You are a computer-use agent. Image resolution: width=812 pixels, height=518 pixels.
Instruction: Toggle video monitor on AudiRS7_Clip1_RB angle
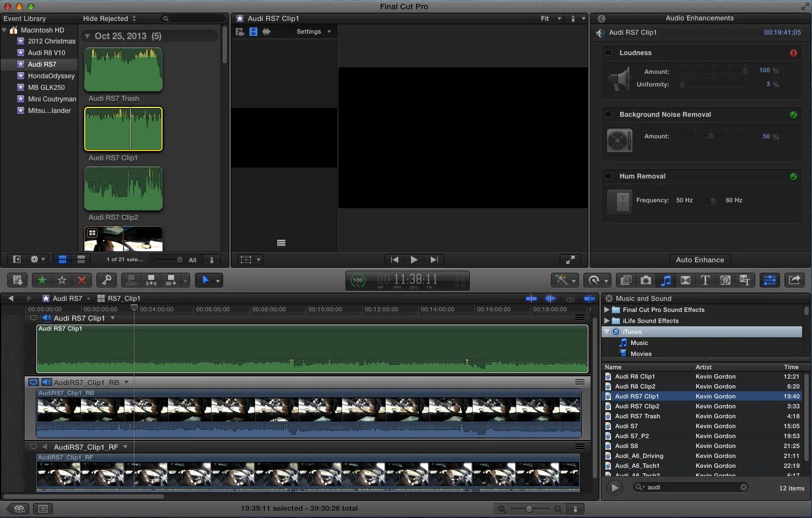[x=34, y=382]
